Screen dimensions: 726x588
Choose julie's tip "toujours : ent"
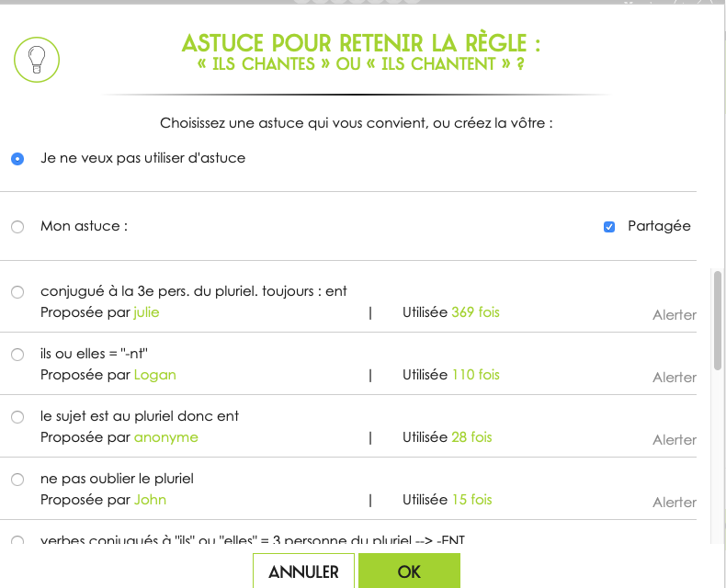17,292
